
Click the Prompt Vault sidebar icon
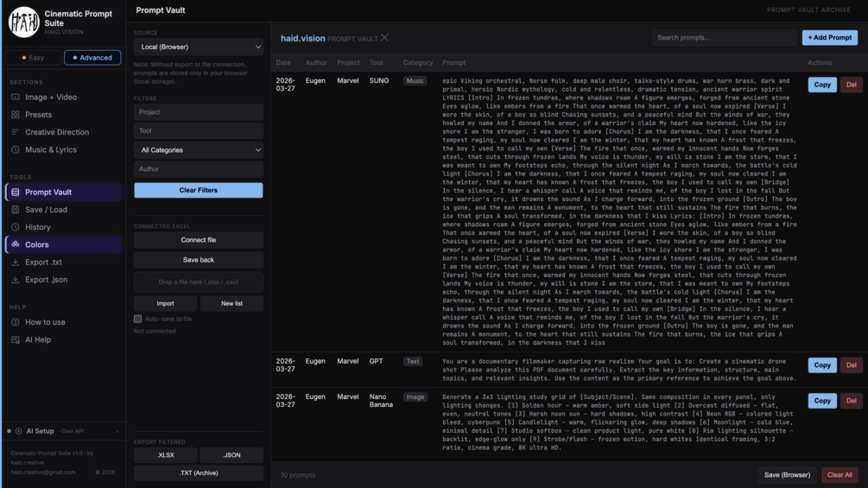click(x=16, y=192)
